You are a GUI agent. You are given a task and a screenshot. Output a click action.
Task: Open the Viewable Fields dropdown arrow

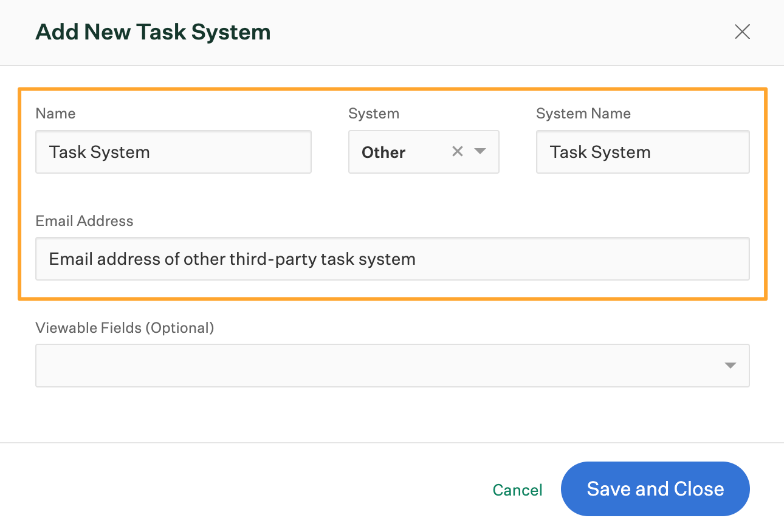pyautogui.click(x=731, y=366)
